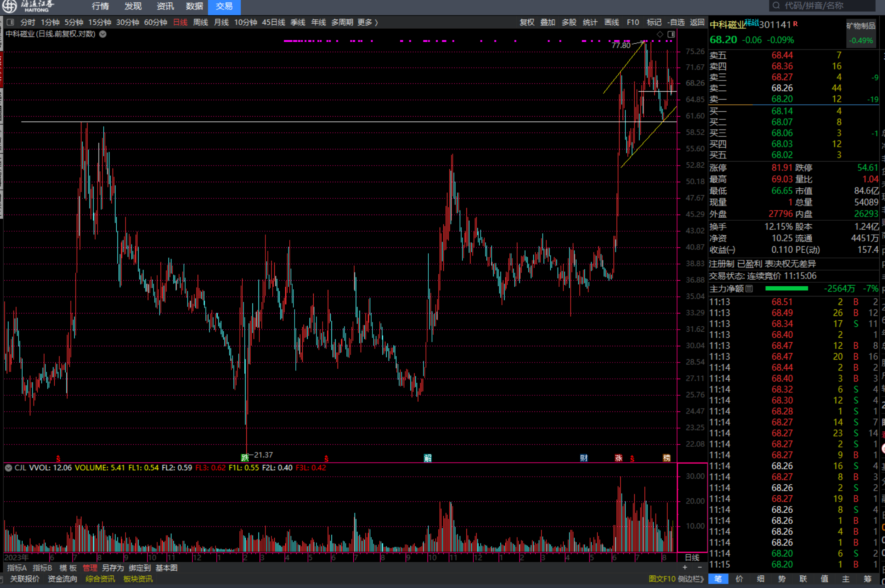Image resolution: width=885 pixels, height=588 pixels.
Task: Open the 主力净额 details list icon
Action: point(749,288)
